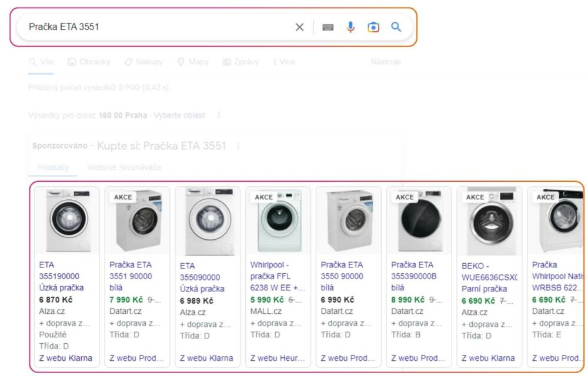The width and height of the screenshot is (588, 392).
Task: Open sponsored section three-dot menu
Action: click(238, 146)
